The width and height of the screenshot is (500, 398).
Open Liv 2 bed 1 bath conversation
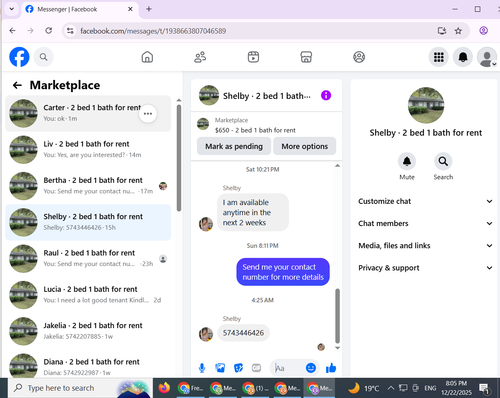[x=88, y=150]
